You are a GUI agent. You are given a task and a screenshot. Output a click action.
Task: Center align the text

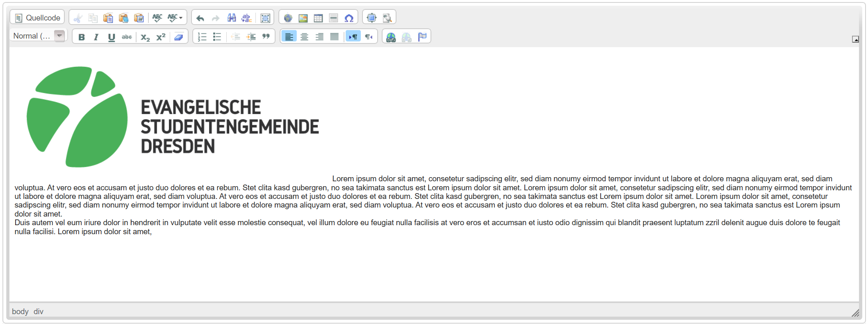[304, 37]
